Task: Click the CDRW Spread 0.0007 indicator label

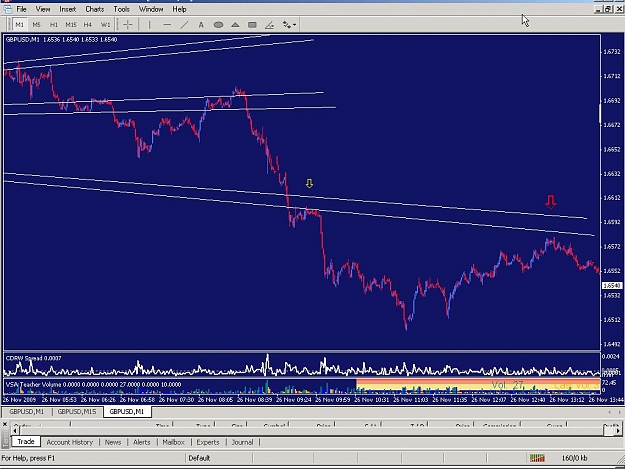Action: click(x=33, y=358)
